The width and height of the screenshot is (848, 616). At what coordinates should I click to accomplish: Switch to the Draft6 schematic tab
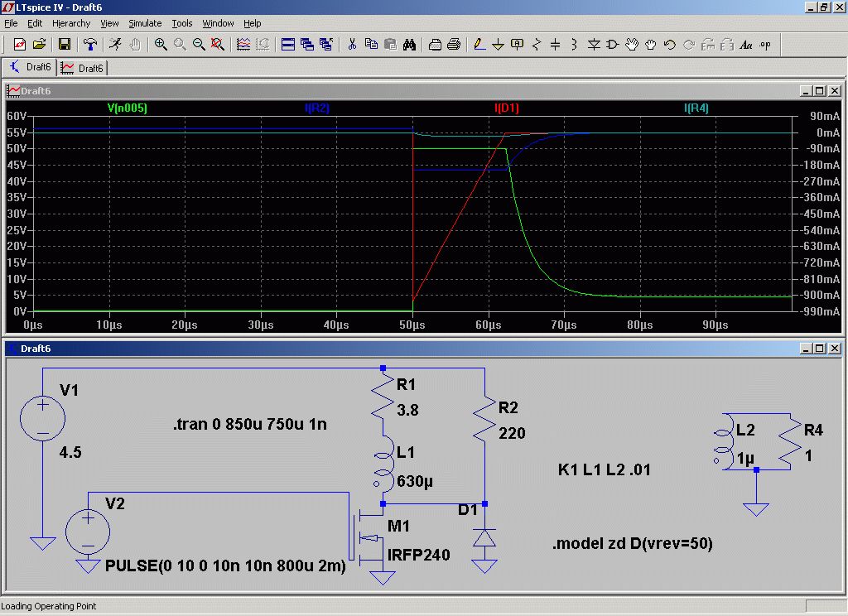pyautogui.click(x=30, y=67)
